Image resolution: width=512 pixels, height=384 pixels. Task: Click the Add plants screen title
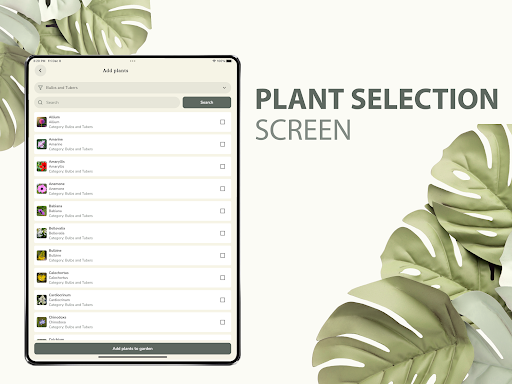[115, 71]
